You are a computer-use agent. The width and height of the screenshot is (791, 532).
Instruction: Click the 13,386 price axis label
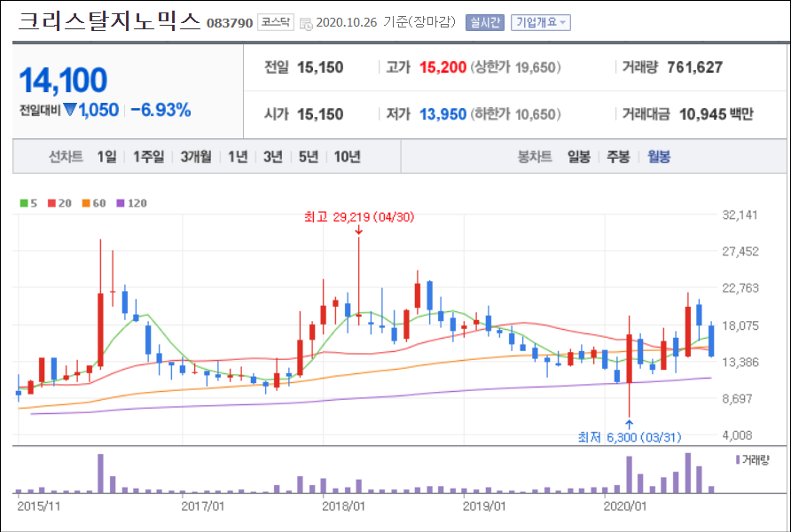[740, 362]
